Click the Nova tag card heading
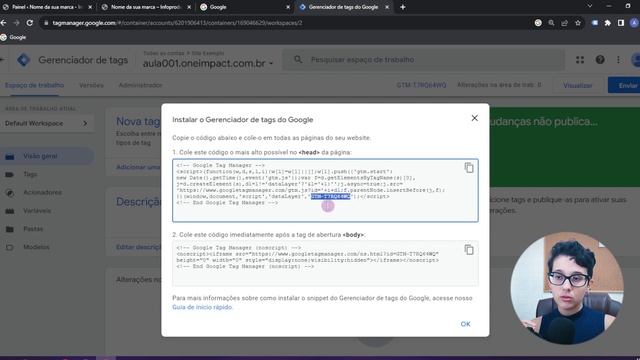Viewport: 640px width, 360px height. (138, 121)
